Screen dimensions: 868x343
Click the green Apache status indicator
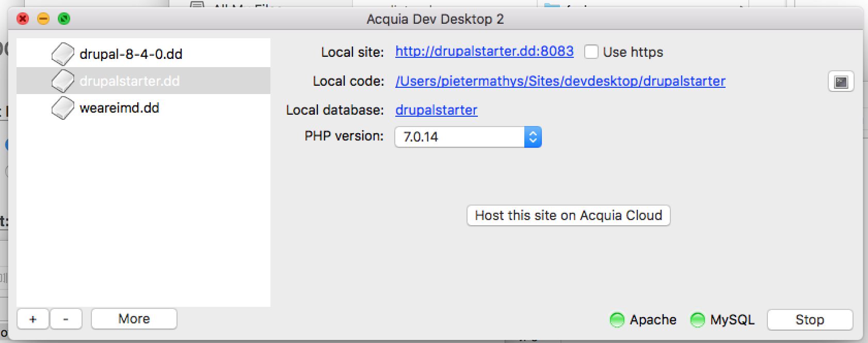click(x=617, y=320)
